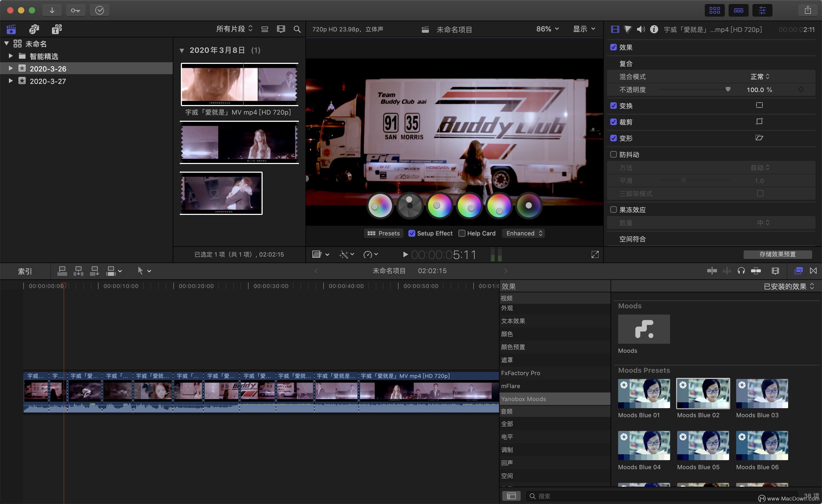The height and width of the screenshot is (504, 822).
Task: Expand the 2020-3-27 event
Action: tap(11, 81)
